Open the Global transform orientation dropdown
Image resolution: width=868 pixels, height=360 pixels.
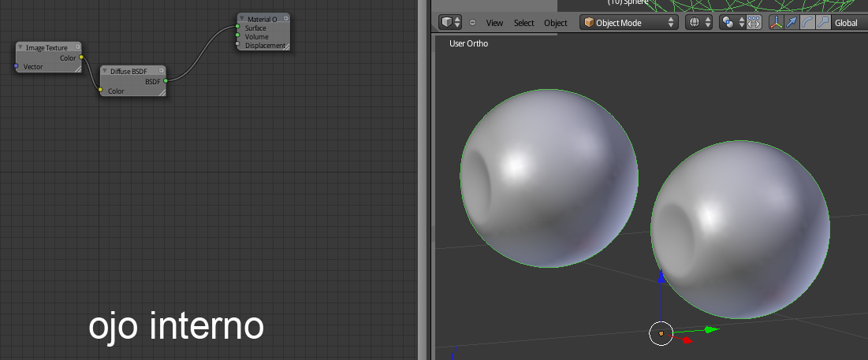click(x=851, y=23)
